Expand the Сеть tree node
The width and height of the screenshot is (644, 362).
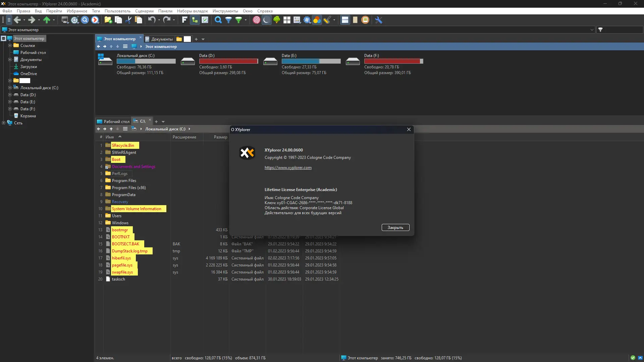[x=3, y=123]
